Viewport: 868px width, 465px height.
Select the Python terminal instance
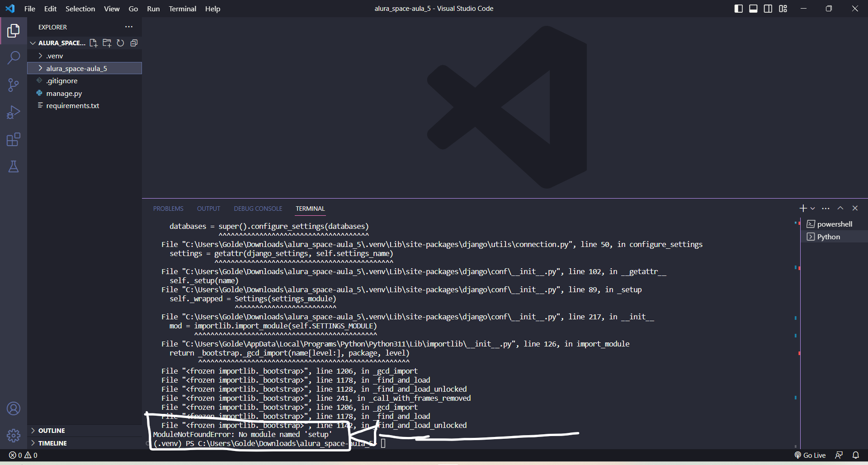coord(834,237)
